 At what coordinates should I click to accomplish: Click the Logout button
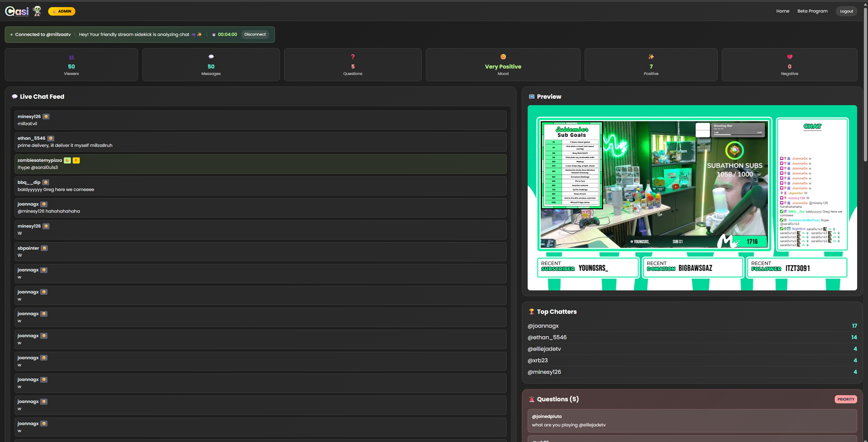846,11
